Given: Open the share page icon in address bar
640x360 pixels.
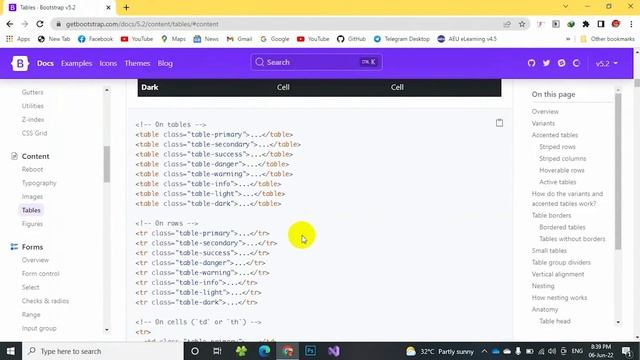Looking at the screenshot, I should (x=507, y=24).
